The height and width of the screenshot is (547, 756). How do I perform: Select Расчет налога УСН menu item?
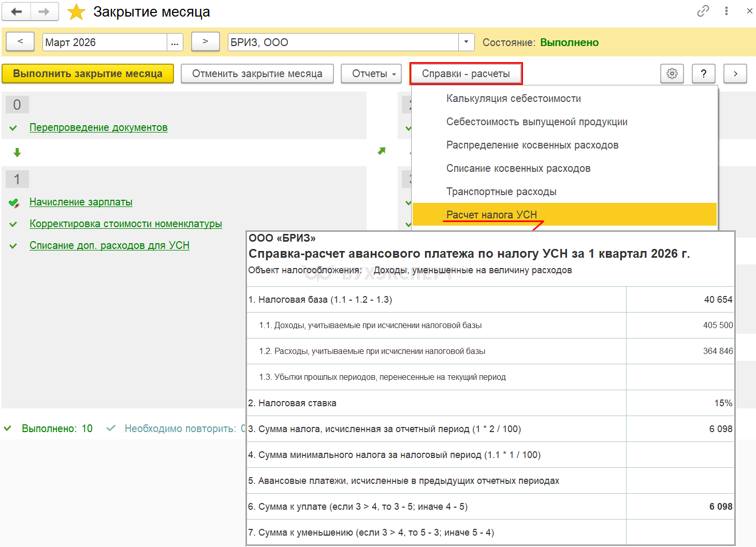(x=491, y=214)
